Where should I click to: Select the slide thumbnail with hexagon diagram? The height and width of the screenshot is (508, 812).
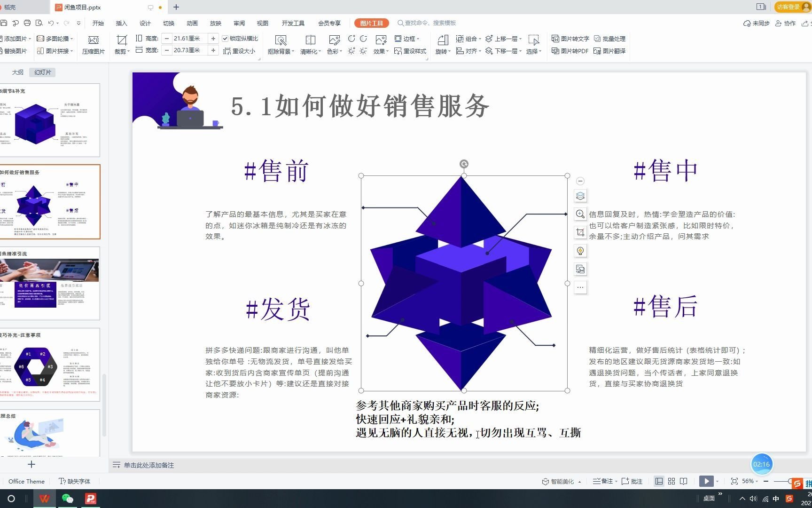click(50, 365)
